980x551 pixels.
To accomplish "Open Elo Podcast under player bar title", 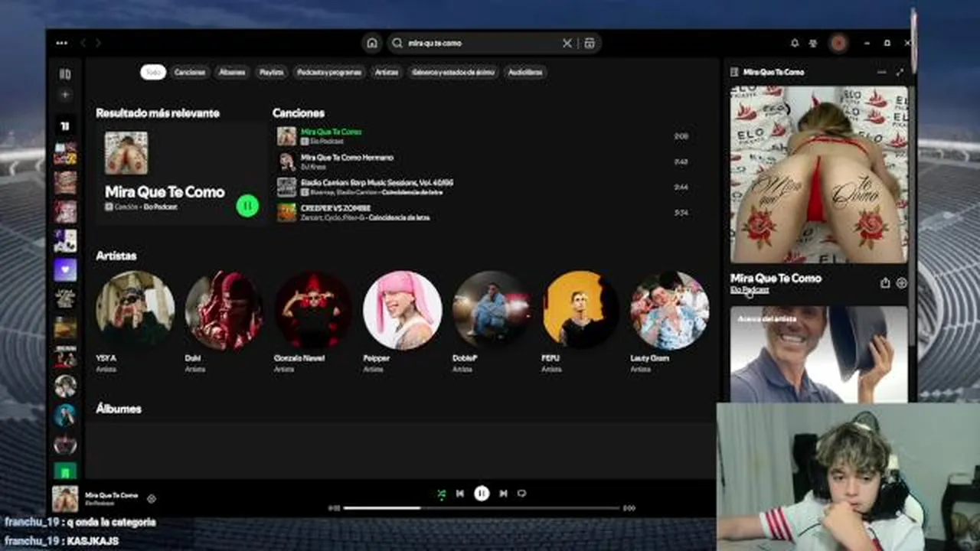I will (x=100, y=504).
